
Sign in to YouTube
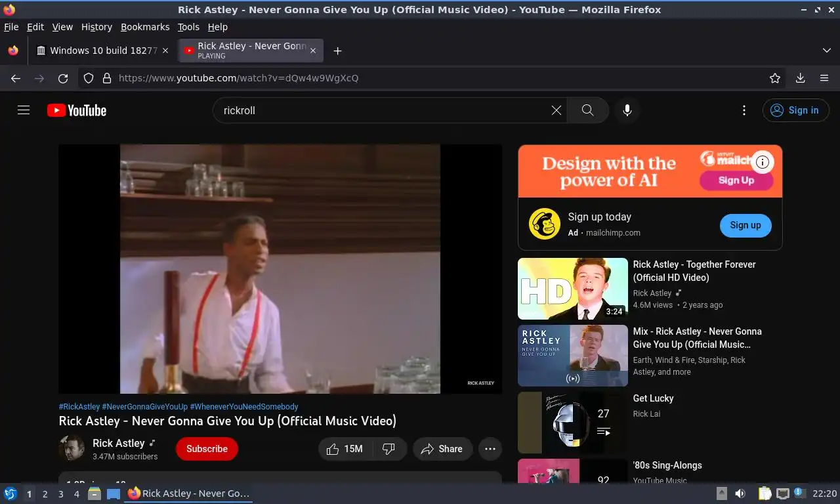[x=795, y=110]
